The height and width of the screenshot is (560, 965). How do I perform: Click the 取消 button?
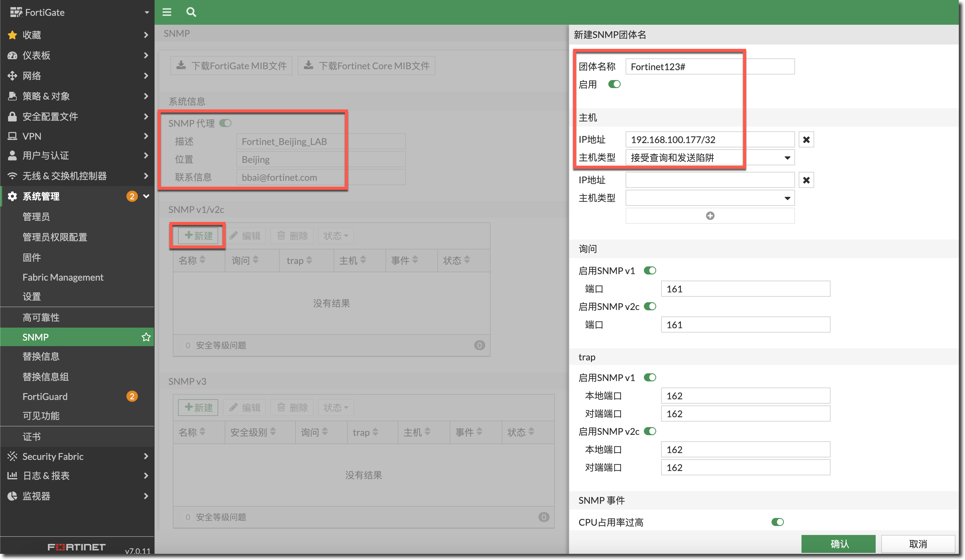tap(918, 544)
